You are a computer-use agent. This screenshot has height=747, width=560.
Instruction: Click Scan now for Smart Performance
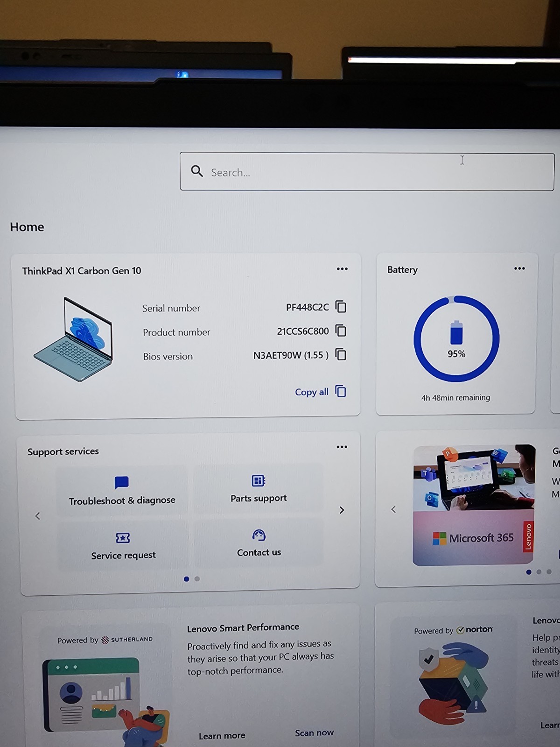point(314,733)
